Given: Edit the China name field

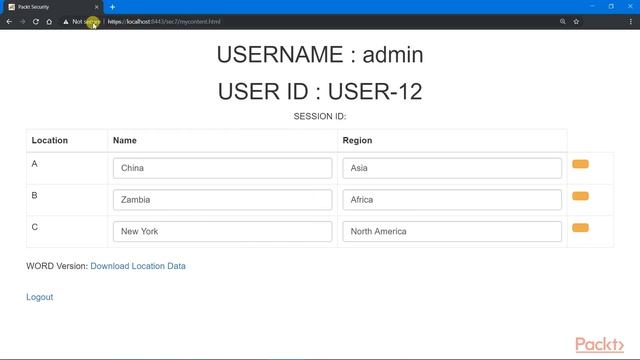Looking at the screenshot, I should [x=222, y=168].
